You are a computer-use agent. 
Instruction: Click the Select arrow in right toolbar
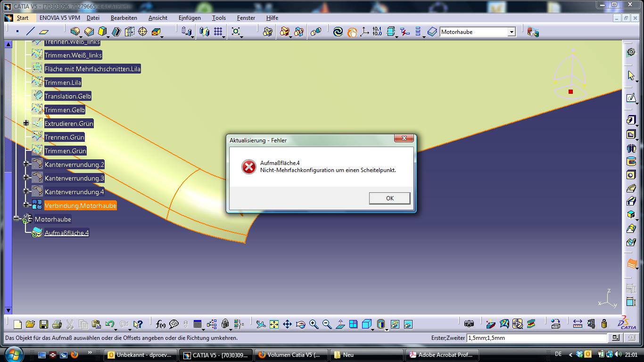pyautogui.click(x=631, y=75)
